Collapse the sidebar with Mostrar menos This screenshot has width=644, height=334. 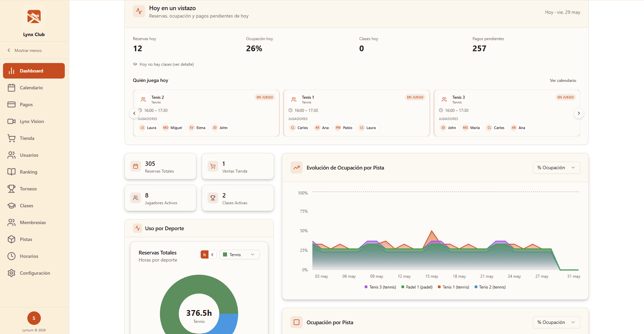(x=25, y=51)
